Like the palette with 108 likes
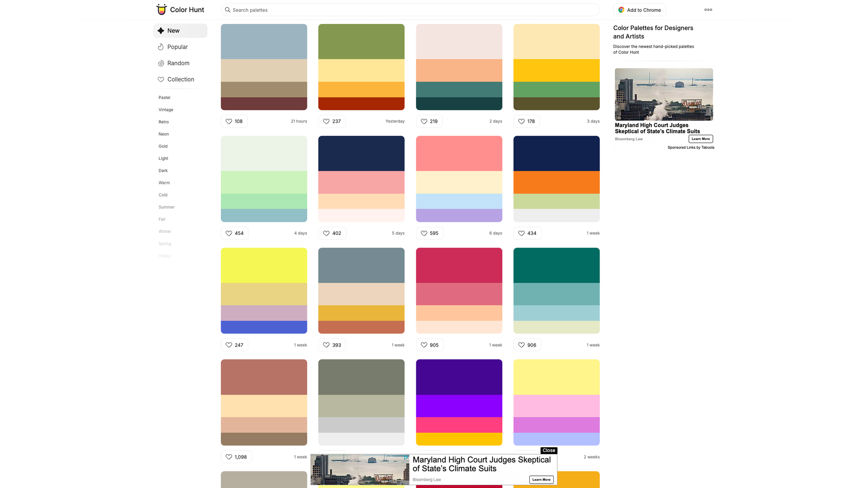This screenshot has width=868, height=488. point(229,121)
